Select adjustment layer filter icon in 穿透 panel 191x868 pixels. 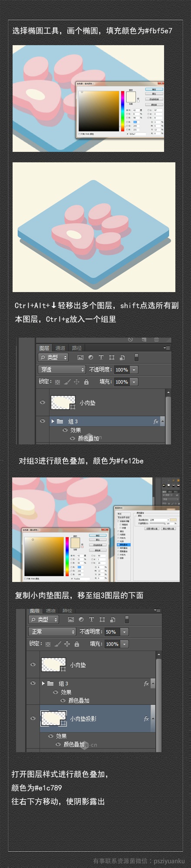pos(91,358)
